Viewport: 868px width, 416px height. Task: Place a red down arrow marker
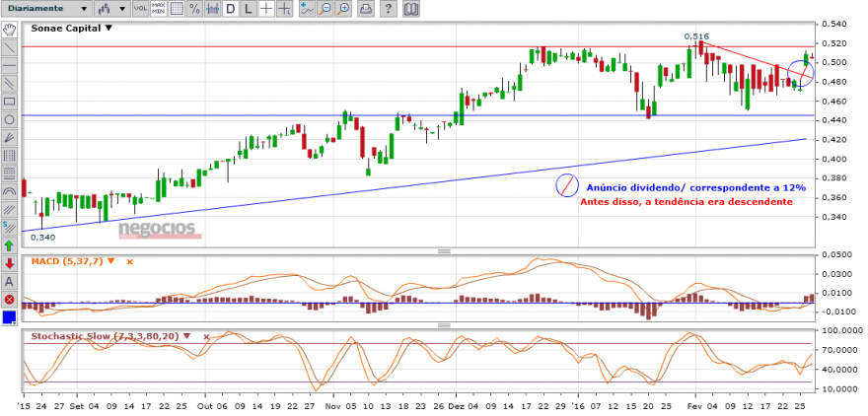click(9, 263)
